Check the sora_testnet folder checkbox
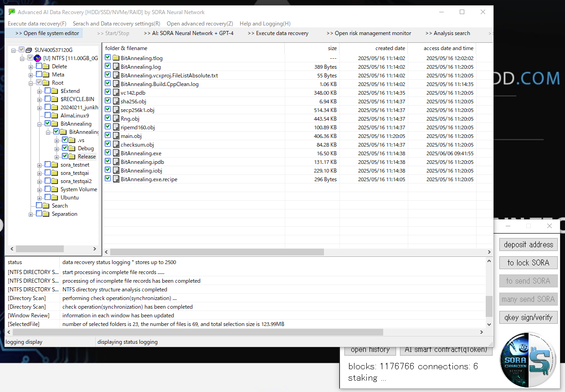This screenshot has width=565, height=392. pyautogui.click(x=47, y=164)
